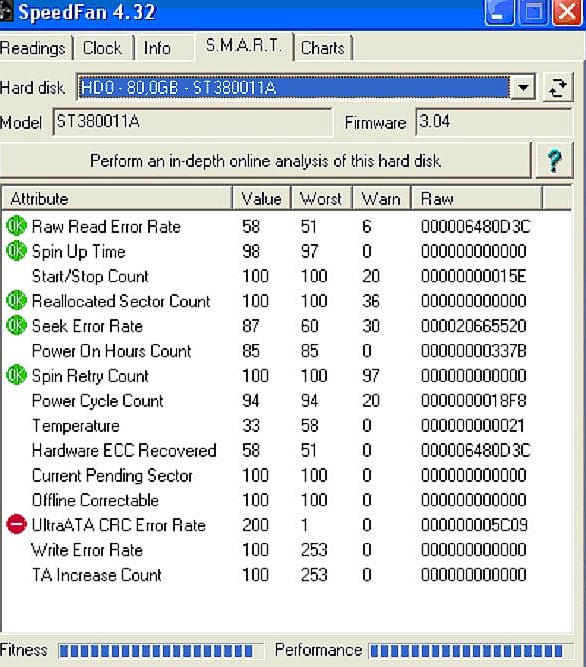Click the Raw column header
Screen dimensions: 586x667
click(x=476, y=199)
